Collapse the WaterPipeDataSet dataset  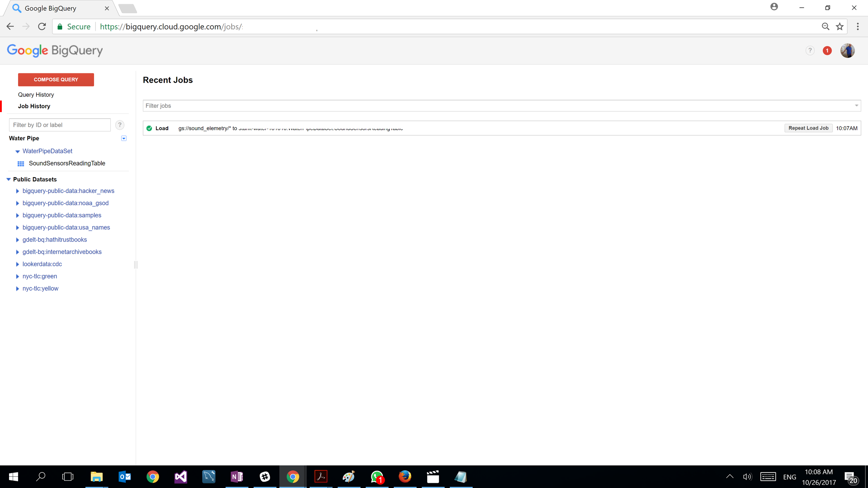[x=17, y=151]
